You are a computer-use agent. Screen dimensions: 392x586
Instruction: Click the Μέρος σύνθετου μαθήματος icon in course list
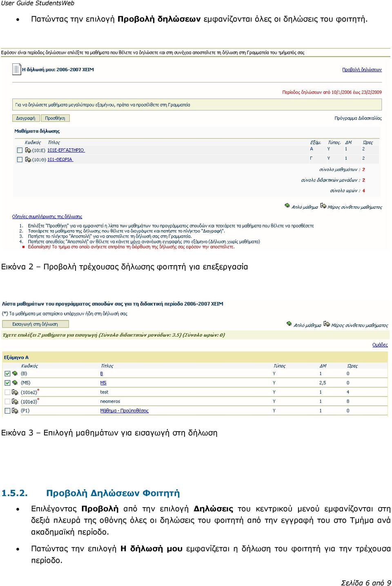[x=327, y=324]
